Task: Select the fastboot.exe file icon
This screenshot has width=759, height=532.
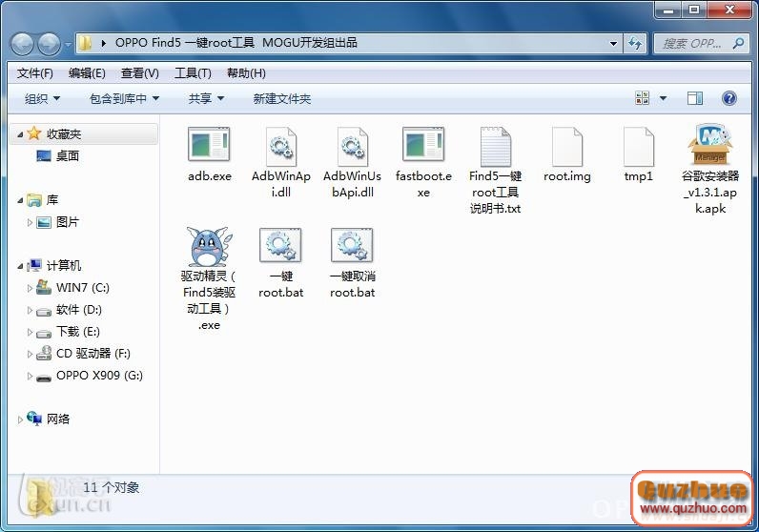Action: (x=423, y=144)
